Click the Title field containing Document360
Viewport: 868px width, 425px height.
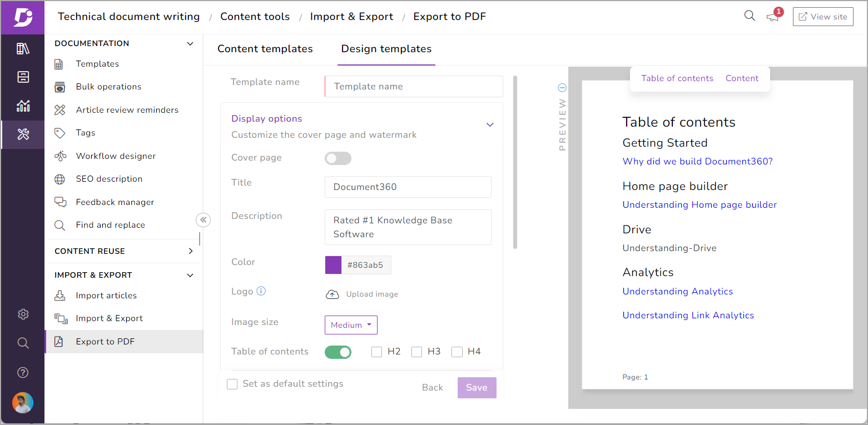click(x=408, y=187)
